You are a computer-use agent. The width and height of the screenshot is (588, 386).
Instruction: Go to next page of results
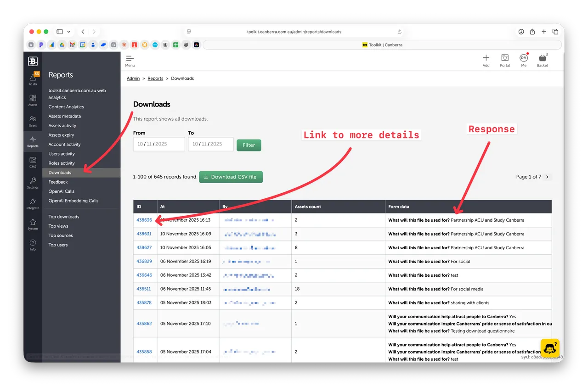547,177
